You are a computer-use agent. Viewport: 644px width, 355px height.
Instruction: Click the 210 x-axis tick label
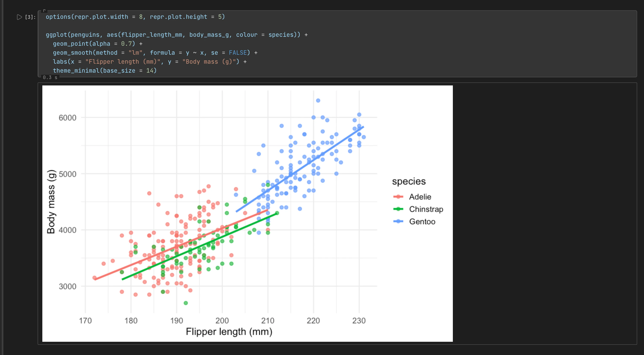tap(268, 321)
